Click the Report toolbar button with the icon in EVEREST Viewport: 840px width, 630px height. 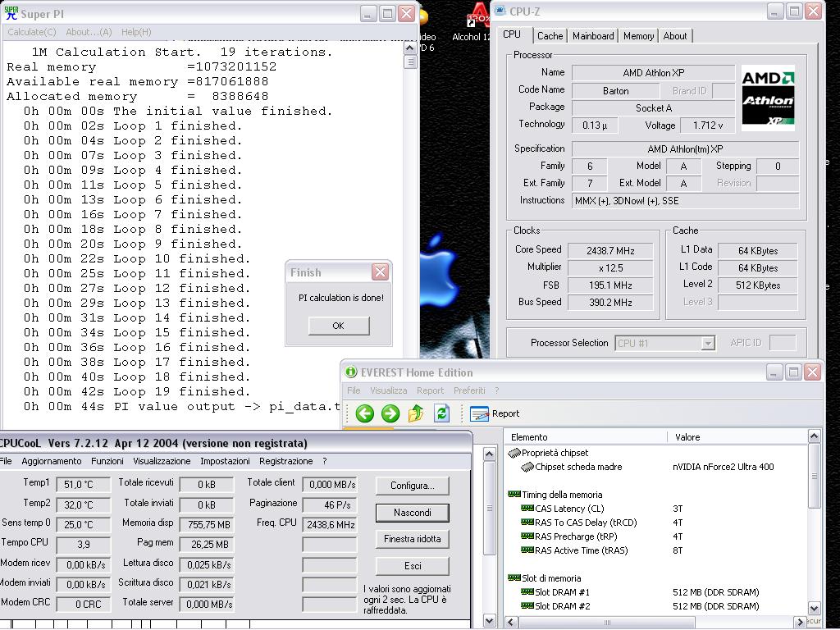tap(495, 413)
